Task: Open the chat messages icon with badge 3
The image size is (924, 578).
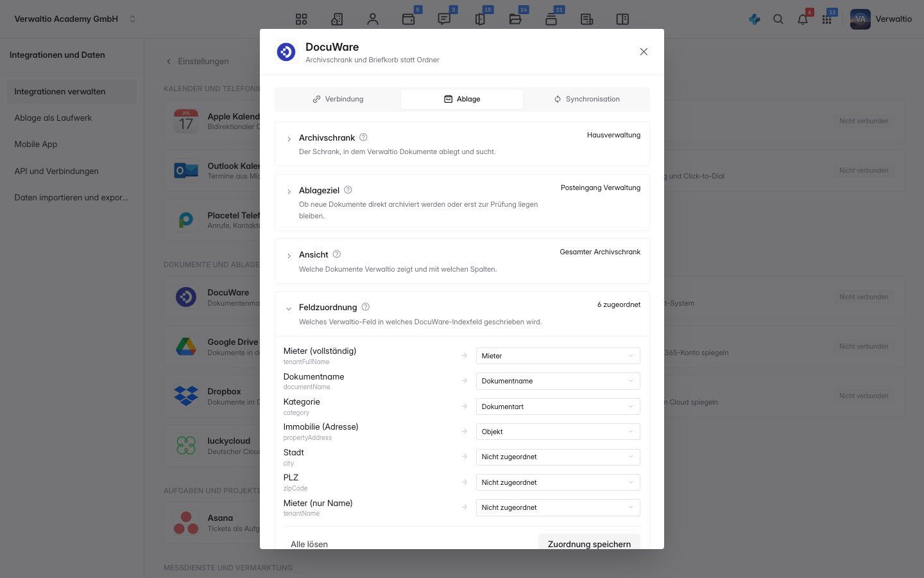Action: coord(444,19)
